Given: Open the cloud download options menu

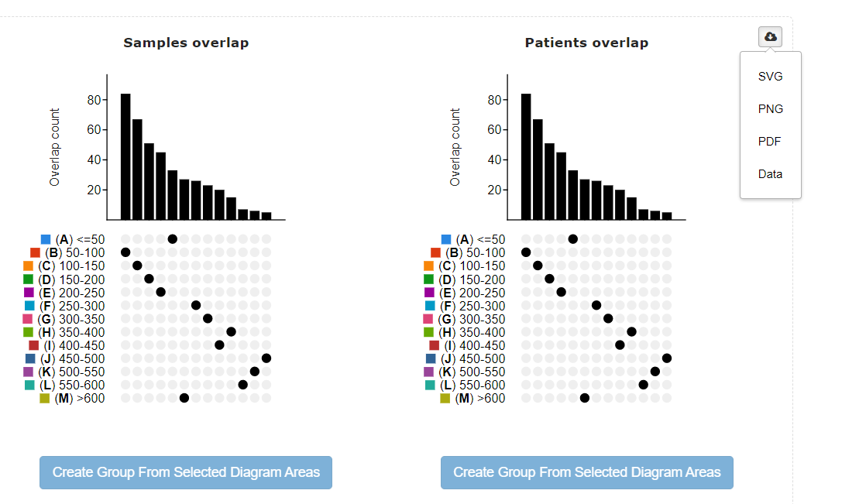Looking at the screenshot, I should pos(769,36).
